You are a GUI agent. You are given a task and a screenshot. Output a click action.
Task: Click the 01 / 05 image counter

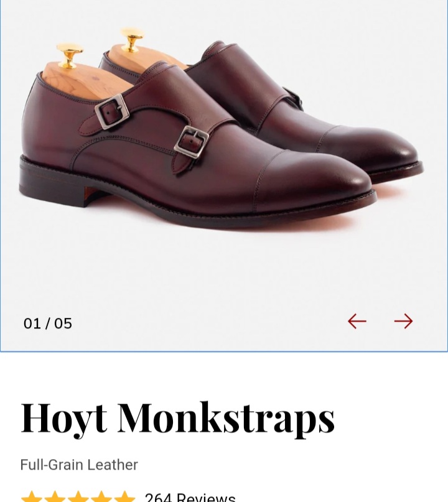48,323
